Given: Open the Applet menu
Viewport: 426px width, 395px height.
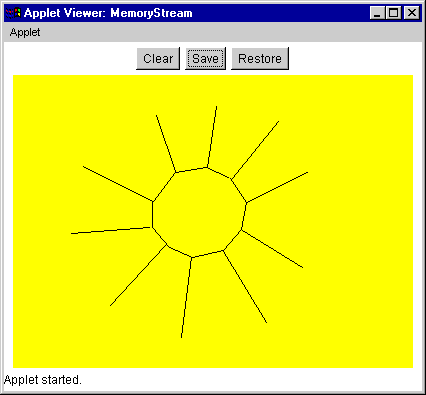Looking at the screenshot, I should pyautogui.click(x=25, y=32).
